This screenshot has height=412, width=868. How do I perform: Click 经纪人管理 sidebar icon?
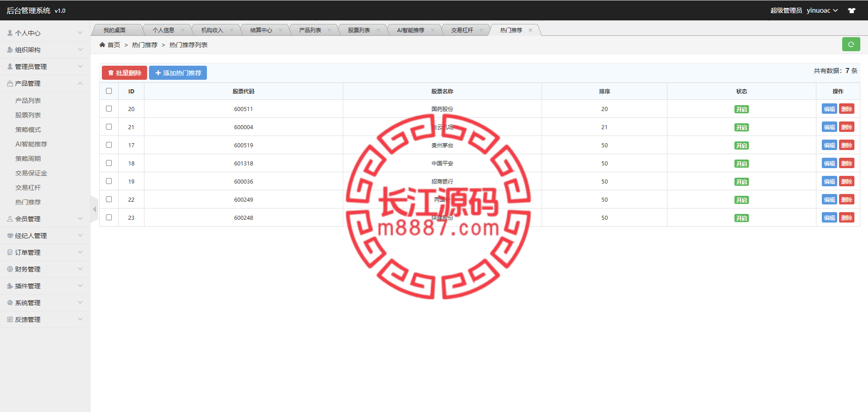[x=10, y=235]
